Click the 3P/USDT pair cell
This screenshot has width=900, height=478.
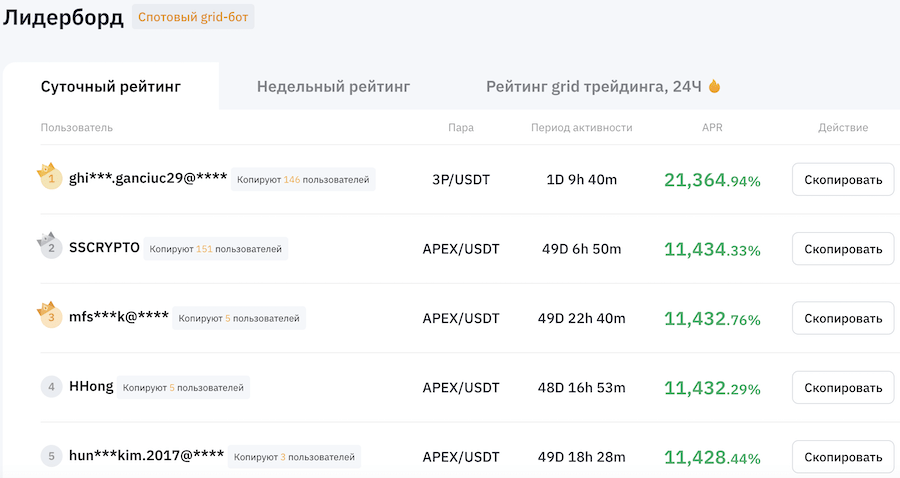[x=461, y=180]
